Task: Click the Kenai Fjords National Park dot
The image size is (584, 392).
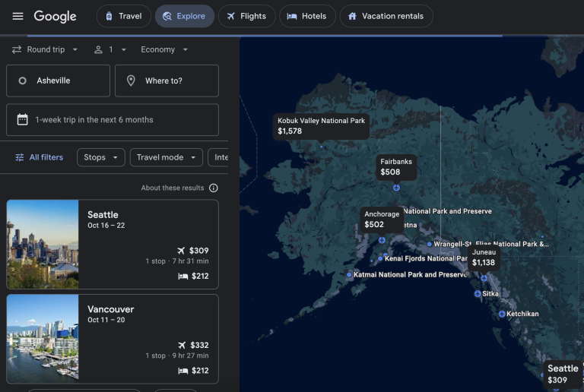Action: click(380, 258)
